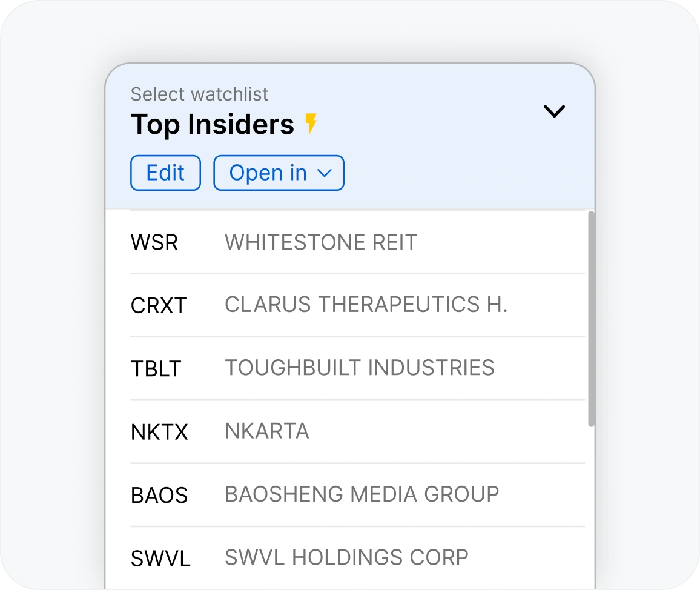700x590 pixels.
Task: Select the TBLT ticker symbol
Action: pyautogui.click(x=156, y=369)
